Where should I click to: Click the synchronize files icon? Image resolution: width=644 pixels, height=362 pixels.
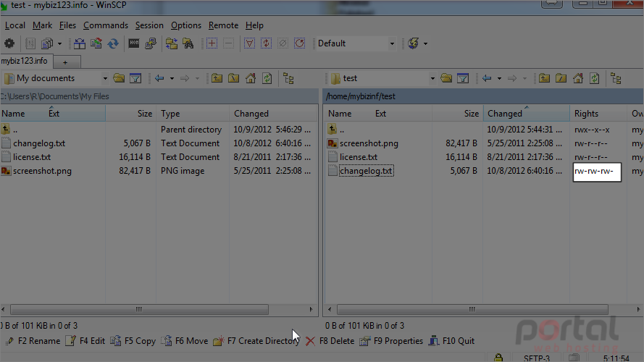click(x=96, y=43)
